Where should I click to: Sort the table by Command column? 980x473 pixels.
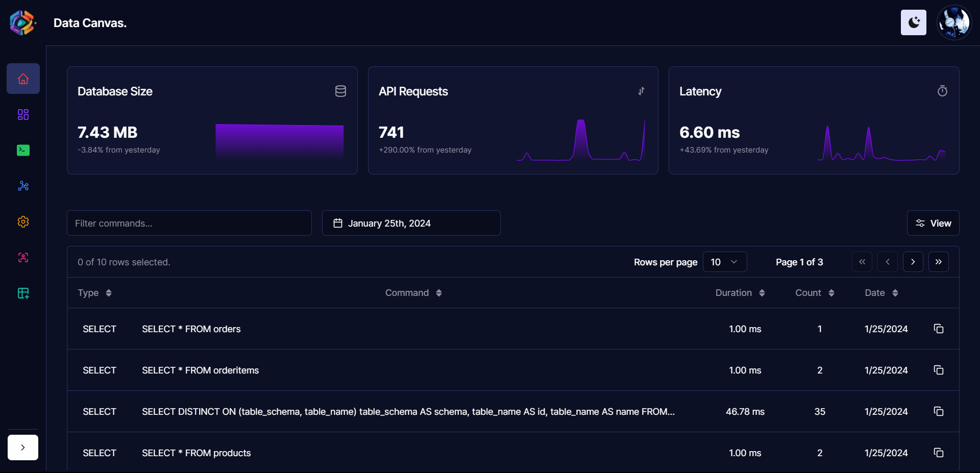(x=413, y=293)
